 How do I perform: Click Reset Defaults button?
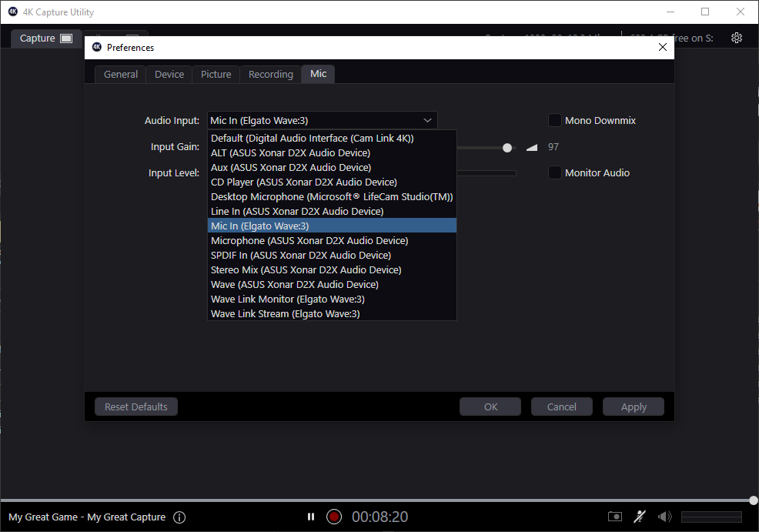136,407
